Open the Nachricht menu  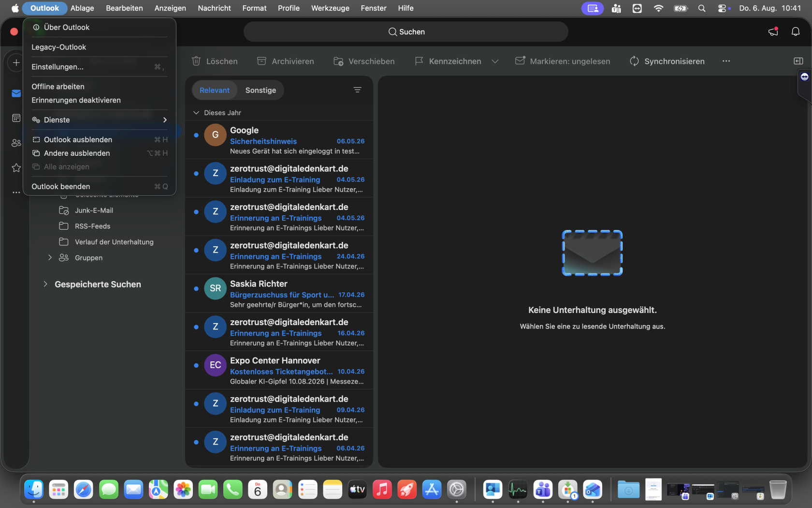click(x=214, y=8)
